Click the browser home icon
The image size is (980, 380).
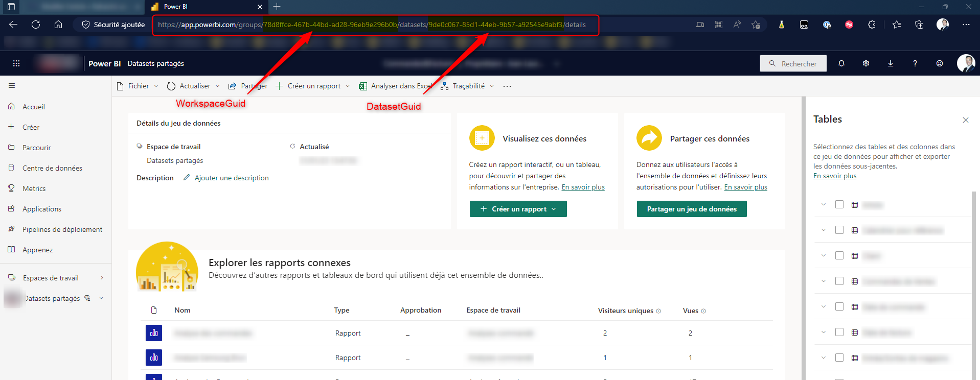click(58, 25)
